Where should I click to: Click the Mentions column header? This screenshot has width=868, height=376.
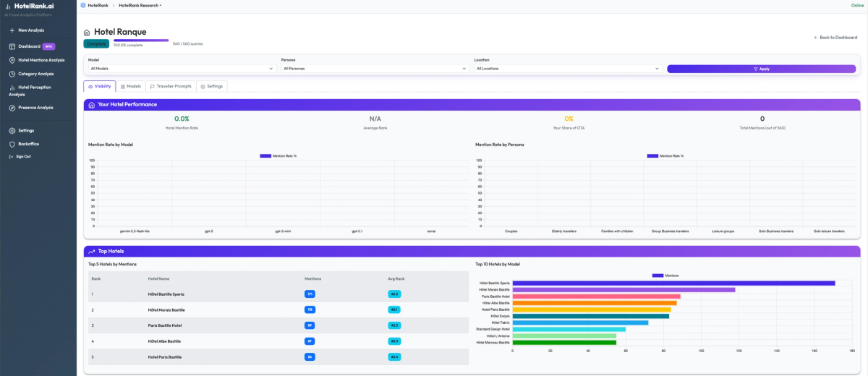(312, 278)
